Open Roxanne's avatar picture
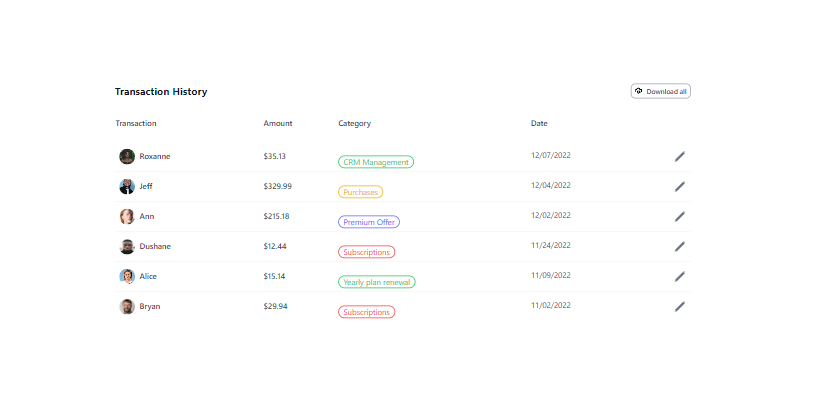The image size is (825, 397). click(127, 156)
